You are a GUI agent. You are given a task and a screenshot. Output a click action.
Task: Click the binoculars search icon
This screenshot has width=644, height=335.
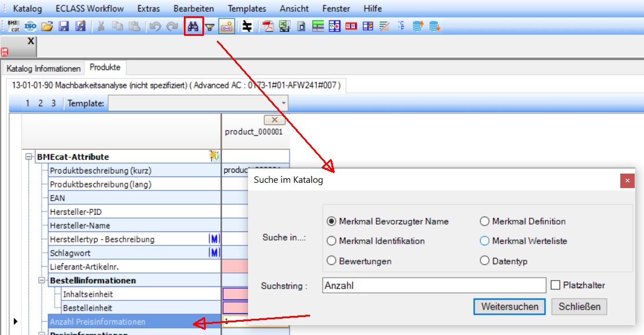[194, 27]
